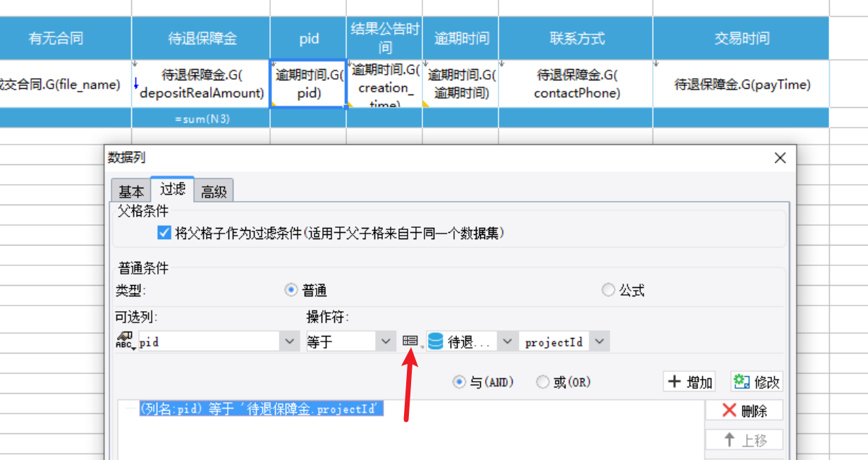Image resolution: width=868 pixels, height=460 pixels.
Task: Select the 逾期时间.G(creation_time) cell
Action: [384, 84]
